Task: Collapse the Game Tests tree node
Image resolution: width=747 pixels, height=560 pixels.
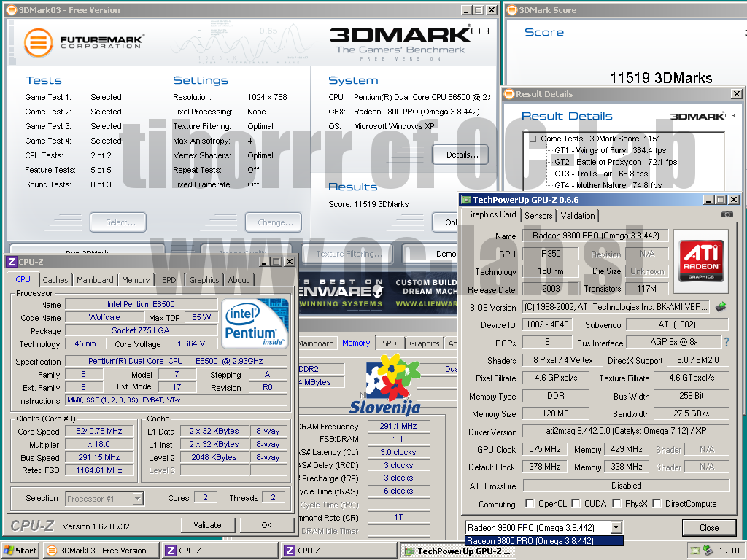Action: coord(533,139)
